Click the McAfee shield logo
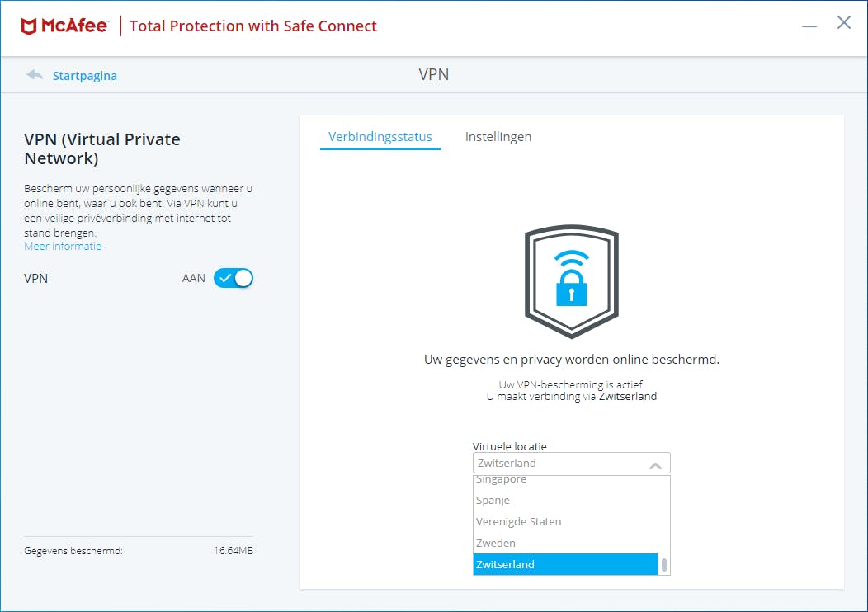The width and height of the screenshot is (868, 612). tap(29, 26)
